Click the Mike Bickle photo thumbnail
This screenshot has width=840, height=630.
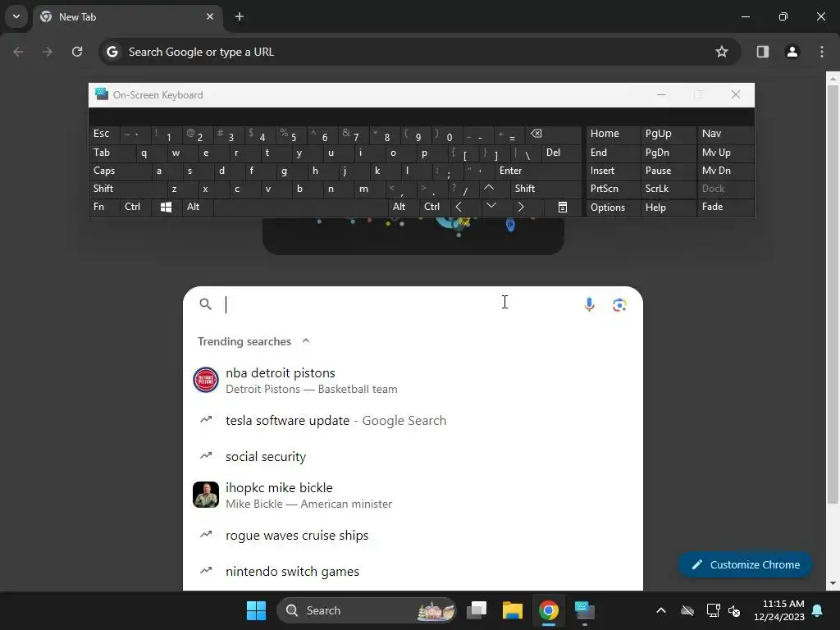click(x=206, y=495)
